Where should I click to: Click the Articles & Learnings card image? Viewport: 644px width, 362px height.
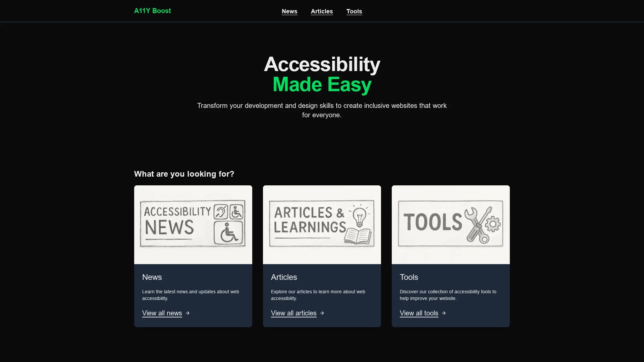(x=322, y=225)
